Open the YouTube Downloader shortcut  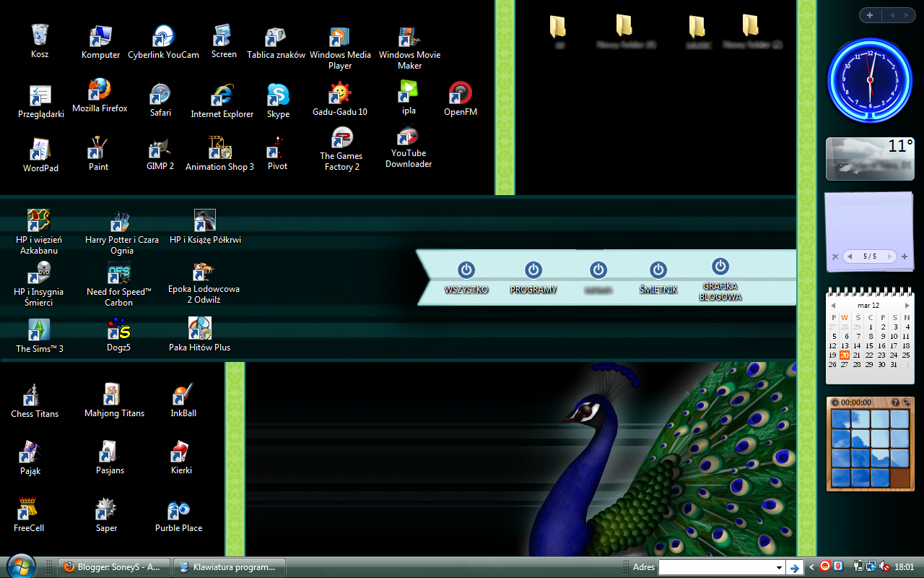tap(409, 148)
